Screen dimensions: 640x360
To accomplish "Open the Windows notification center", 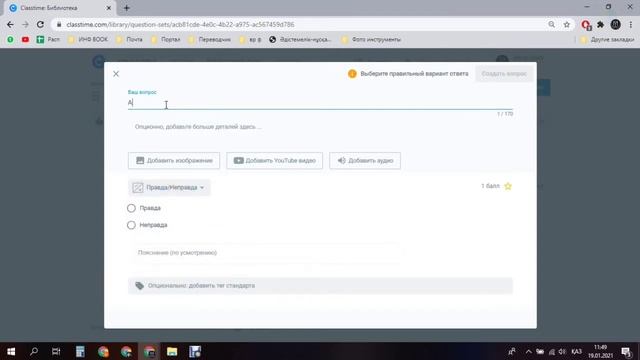I will pos(627,351).
